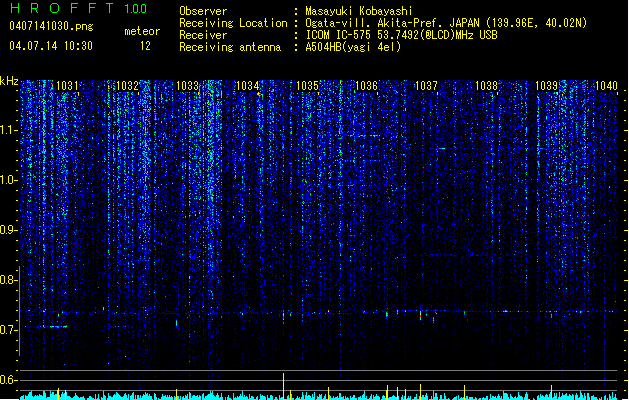The height and width of the screenshot is (400, 629).
Task: Click the meteor label
Action: (142, 31)
